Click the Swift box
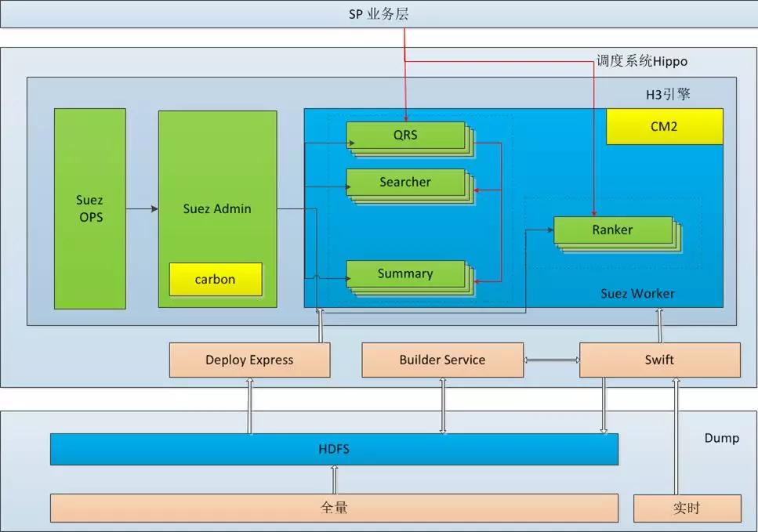Image resolution: width=758 pixels, height=532 pixels. [660, 360]
